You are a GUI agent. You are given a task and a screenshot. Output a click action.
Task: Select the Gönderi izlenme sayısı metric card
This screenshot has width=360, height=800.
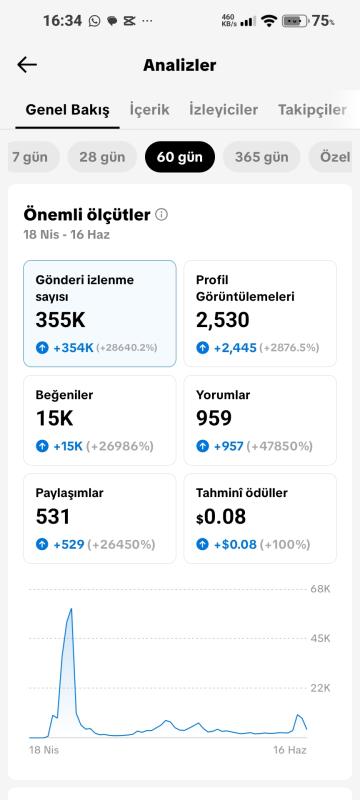[100, 313]
